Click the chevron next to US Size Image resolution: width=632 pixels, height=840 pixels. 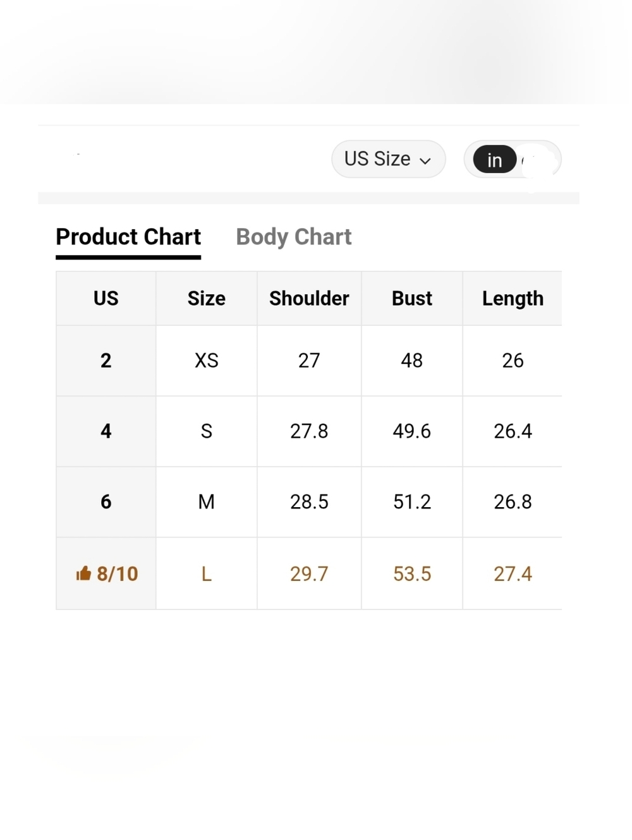point(425,161)
